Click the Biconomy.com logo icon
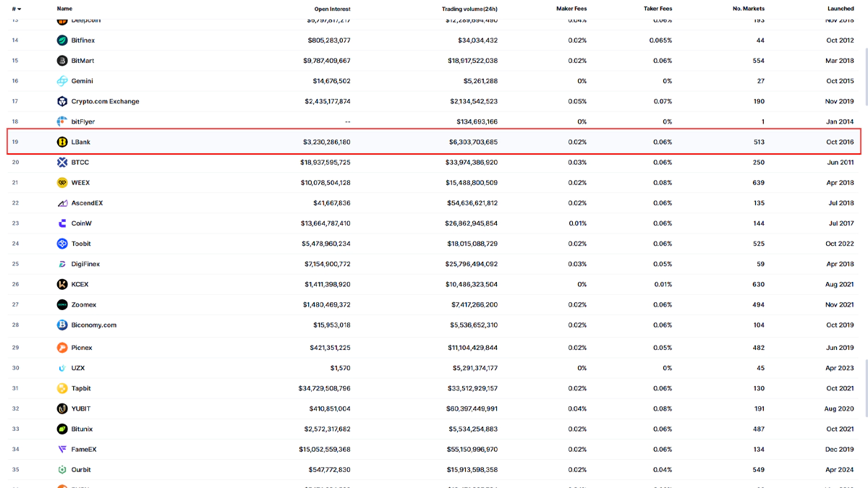 tap(62, 325)
